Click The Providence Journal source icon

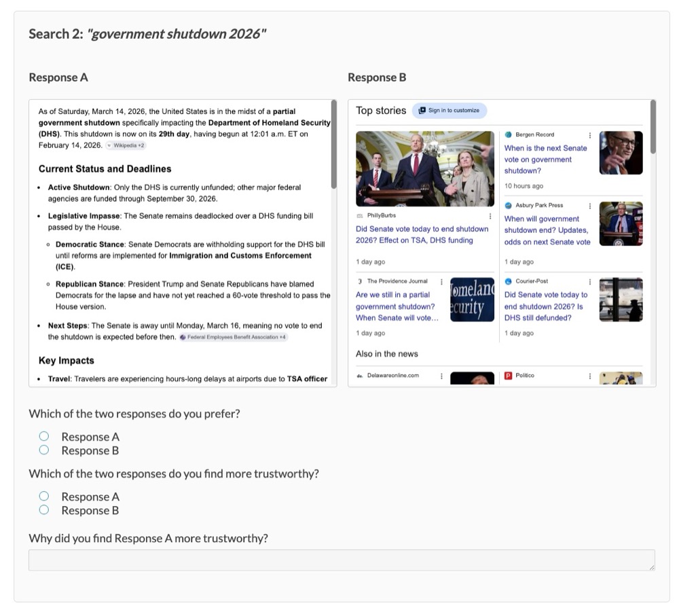point(359,281)
